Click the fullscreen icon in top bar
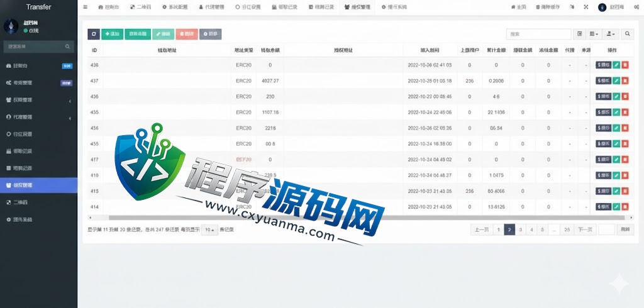The height and width of the screenshot is (308, 644). [586, 7]
